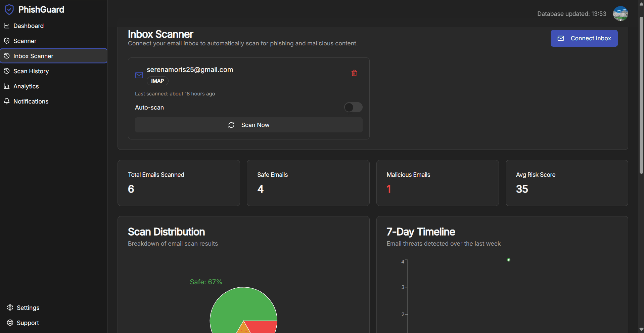Select the Dashboard chart icon in sidebar
Image resolution: width=644 pixels, height=333 pixels.
pos(7,26)
